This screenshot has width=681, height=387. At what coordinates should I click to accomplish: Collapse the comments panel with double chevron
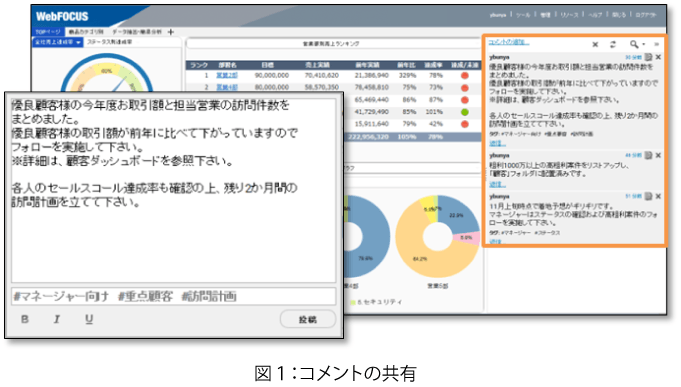tap(656, 44)
